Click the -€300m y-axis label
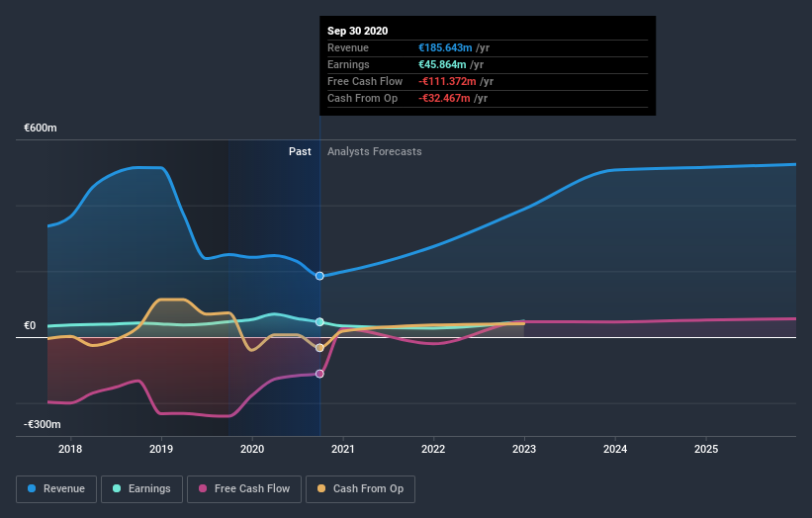 [x=43, y=424]
